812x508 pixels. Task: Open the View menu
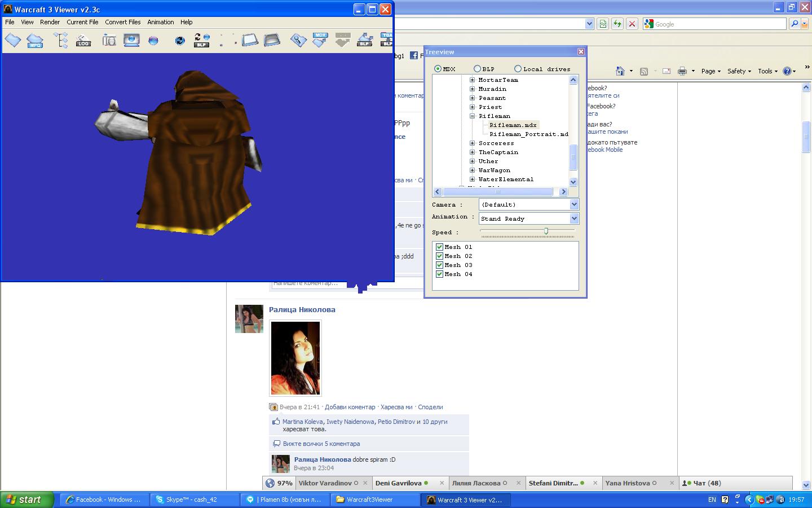click(x=27, y=22)
